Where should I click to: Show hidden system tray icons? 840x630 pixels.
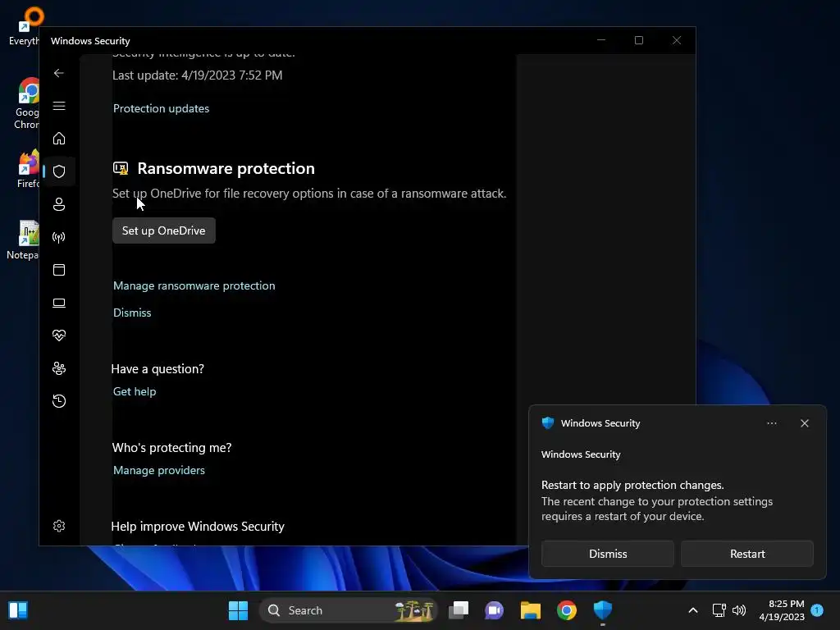click(692, 610)
